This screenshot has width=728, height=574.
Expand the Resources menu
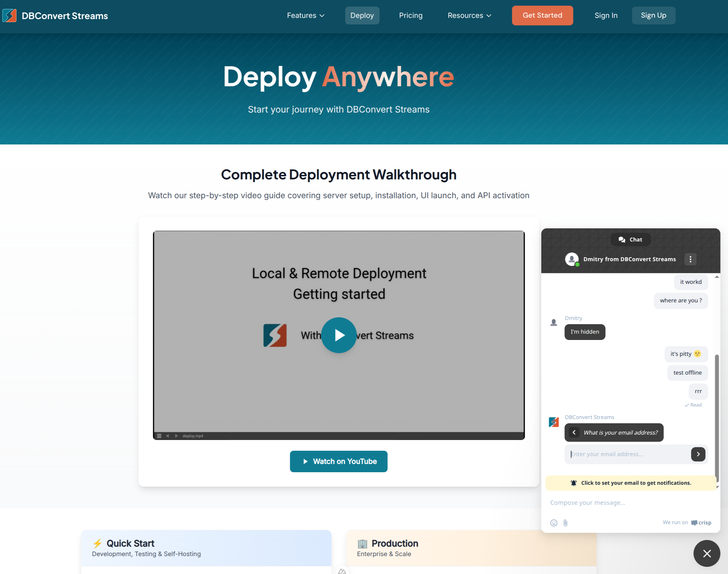point(469,16)
